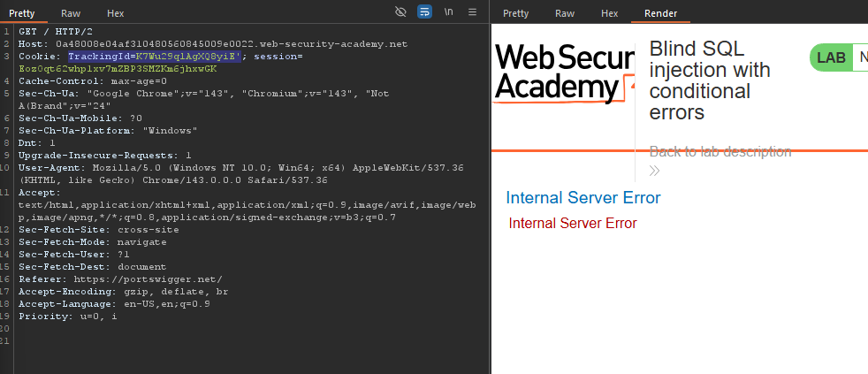The image size is (868, 374).
Task: Switch request view to Hex tab
Action: [115, 12]
